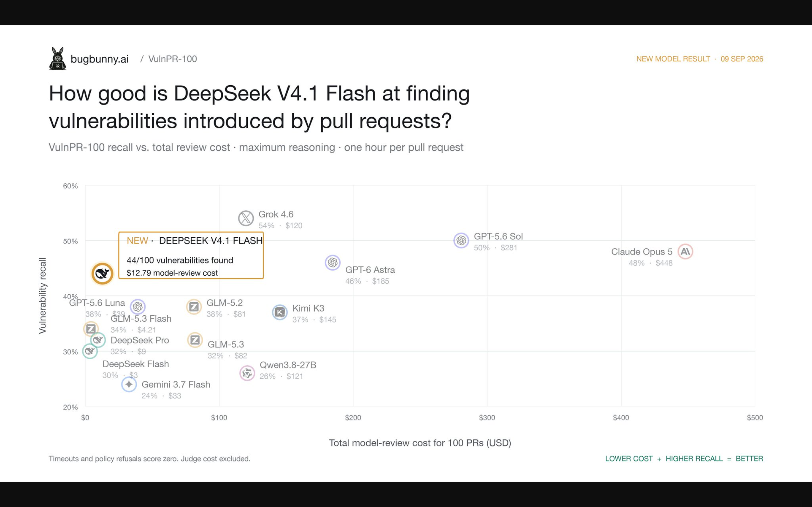
Task: Select the GLM-5.2 Z-logo marker
Action: [193, 307]
